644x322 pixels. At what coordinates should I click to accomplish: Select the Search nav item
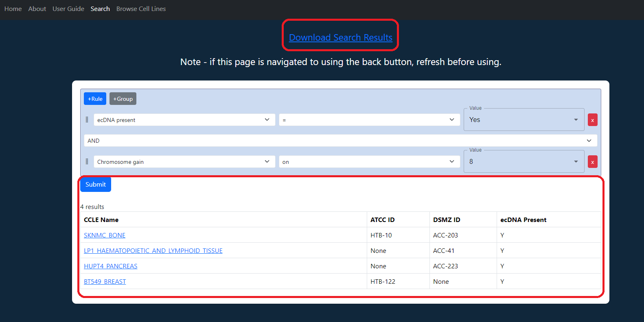point(100,9)
